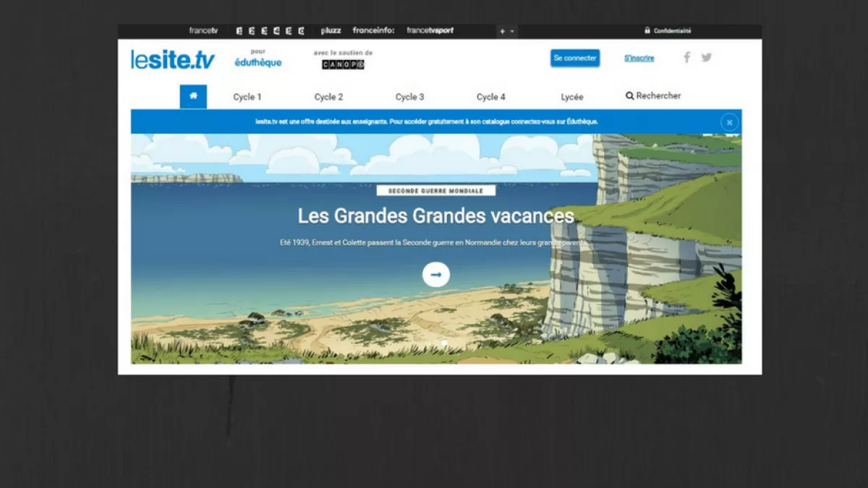Image resolution: width=868 pixels, height=488 pixels.
Task: Expand the plus dropdown in top bar
Action: tap(506, 31)
